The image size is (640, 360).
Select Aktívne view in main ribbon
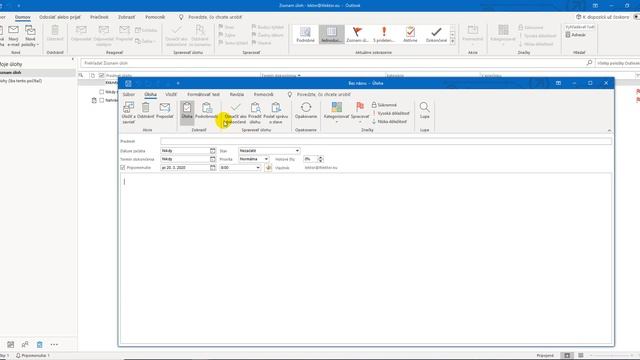(x=410, y=34)
